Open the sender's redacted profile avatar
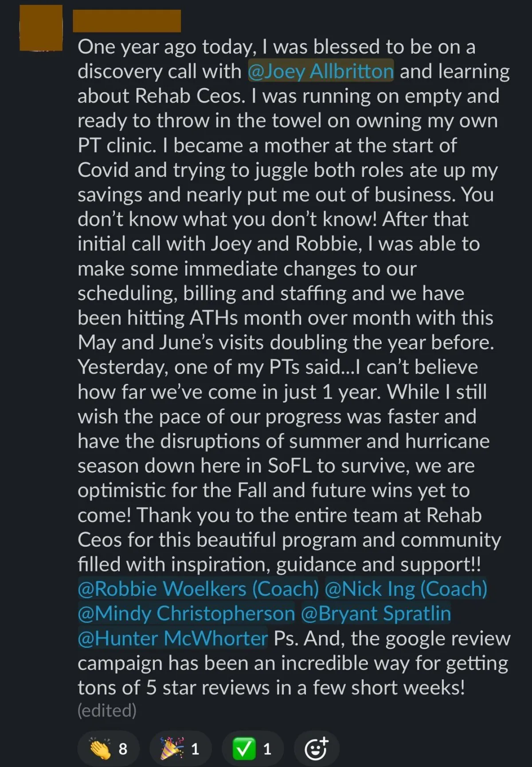Image resolution: width=532 pixels, height=767 pixels. pos(41,27)
